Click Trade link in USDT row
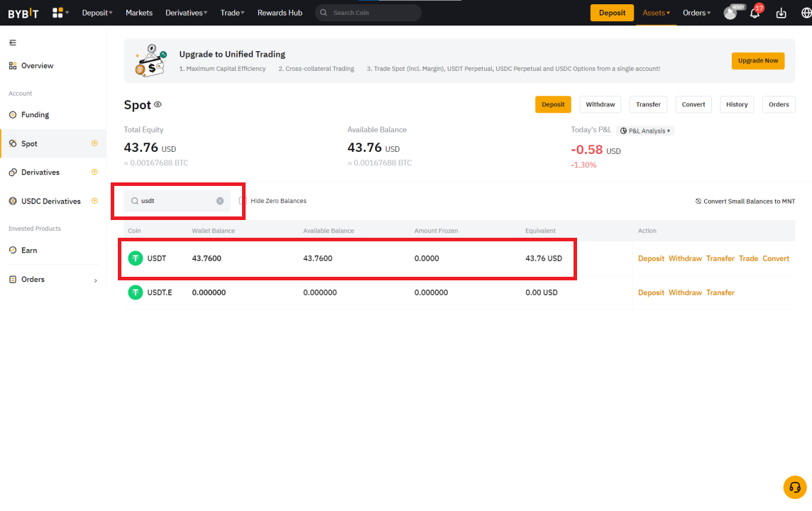This screenshot has height=511, width=812. (x=748, y=258)
